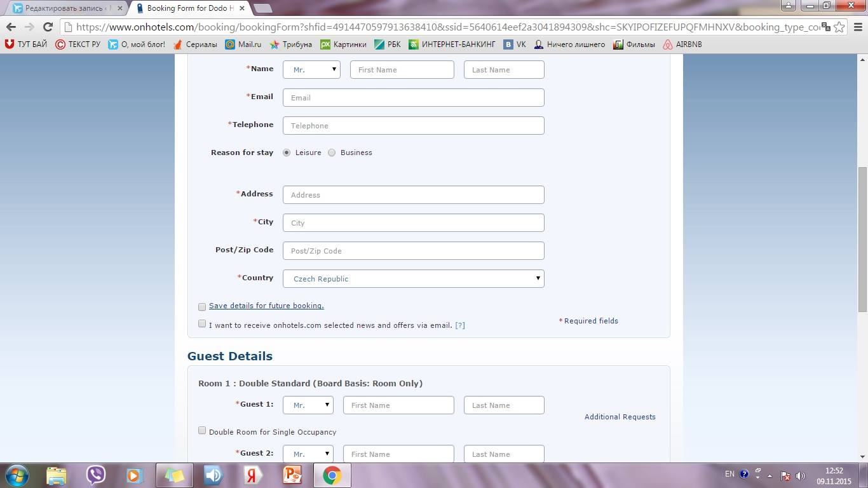Tick the receive news and offers checkbox
Image resolution: width=868 pixels, height=488 pixels.
tap(202, 324)
